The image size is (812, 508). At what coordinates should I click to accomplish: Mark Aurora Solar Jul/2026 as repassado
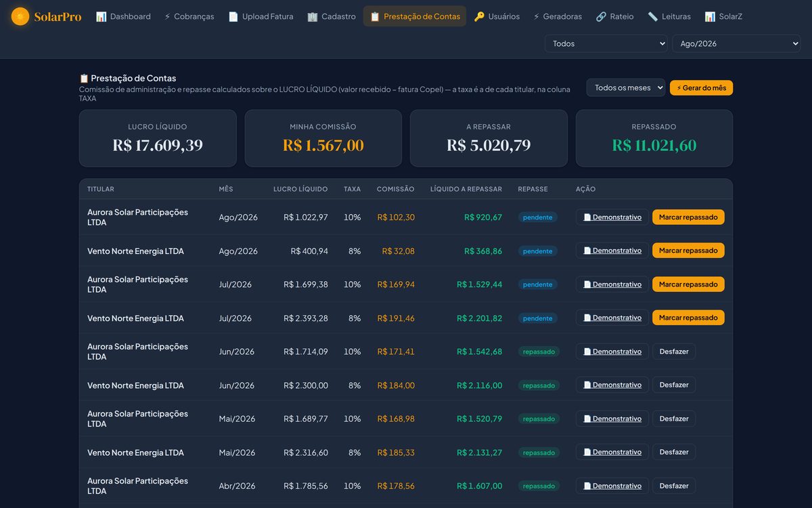(688, 284)
